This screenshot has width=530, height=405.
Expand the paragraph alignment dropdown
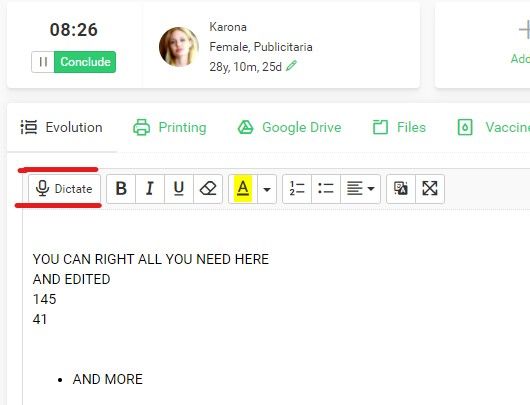(x=360, y=189)
